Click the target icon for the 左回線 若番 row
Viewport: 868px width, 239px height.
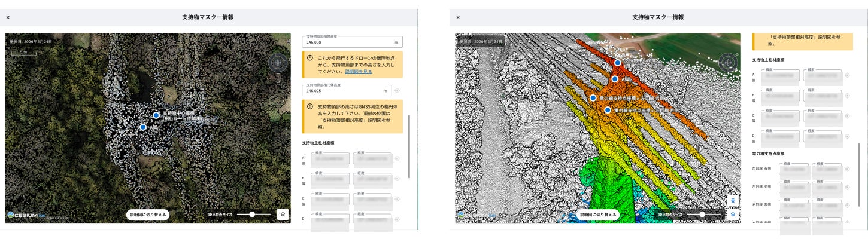point(847,168)
